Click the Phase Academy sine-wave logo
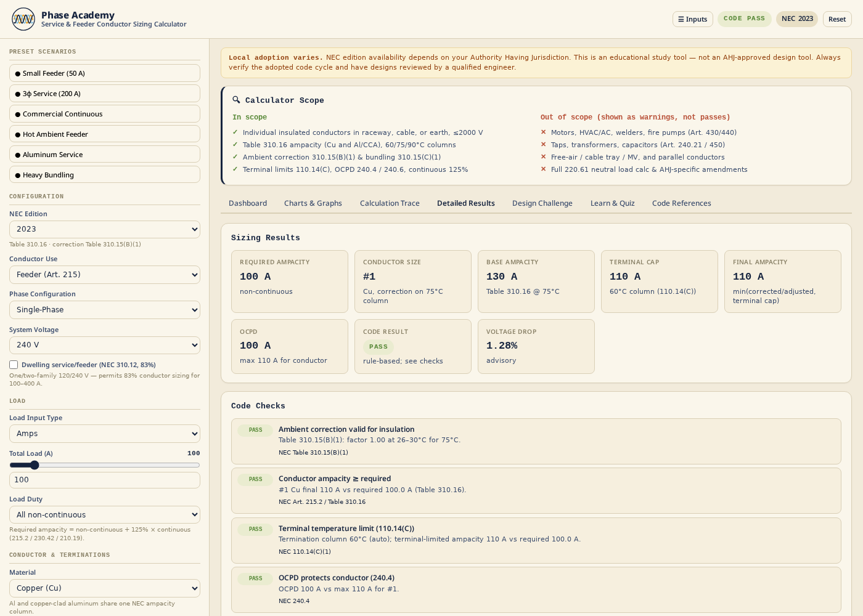Viewport: 863px width, 616px height. coord(23,19)
